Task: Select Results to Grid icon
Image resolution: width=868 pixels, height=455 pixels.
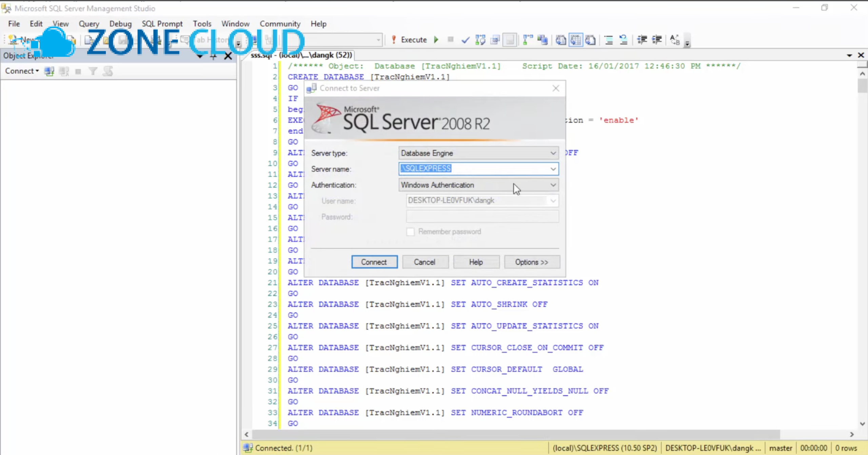Action: click(576, 40)
